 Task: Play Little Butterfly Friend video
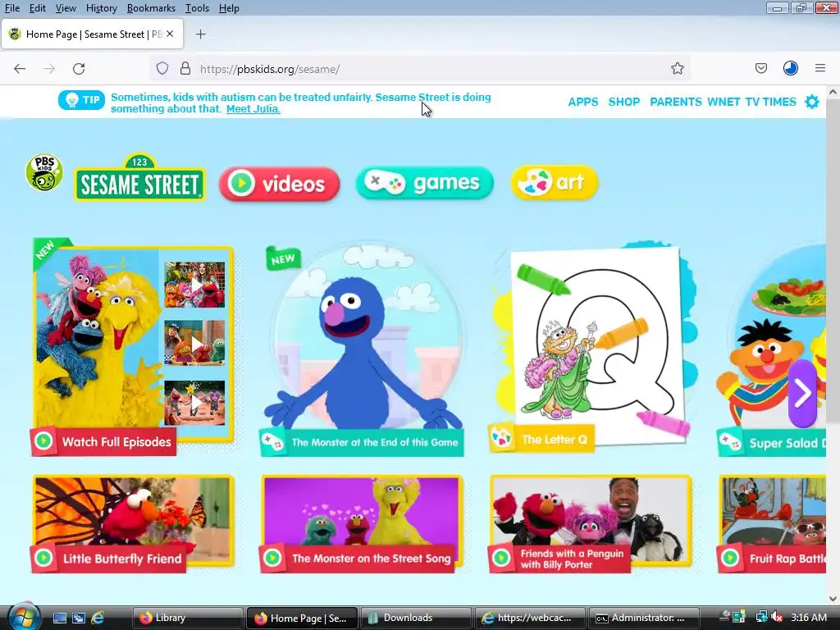tap(133, 524)
